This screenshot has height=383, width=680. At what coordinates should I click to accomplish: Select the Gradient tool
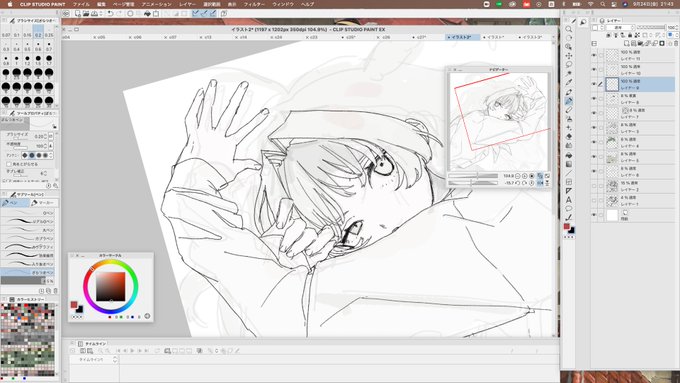tap(569, 164)
